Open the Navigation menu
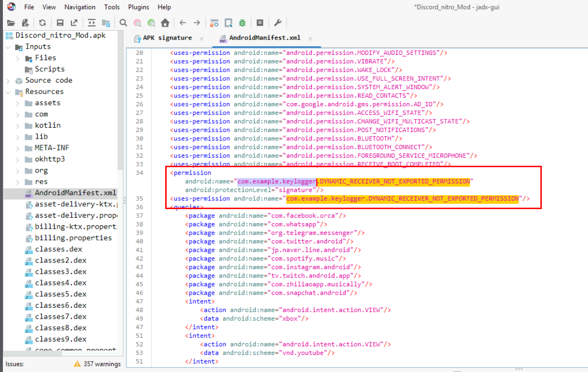Image resolution: width=588 pixels, height=372 pixels. (80, 7)
